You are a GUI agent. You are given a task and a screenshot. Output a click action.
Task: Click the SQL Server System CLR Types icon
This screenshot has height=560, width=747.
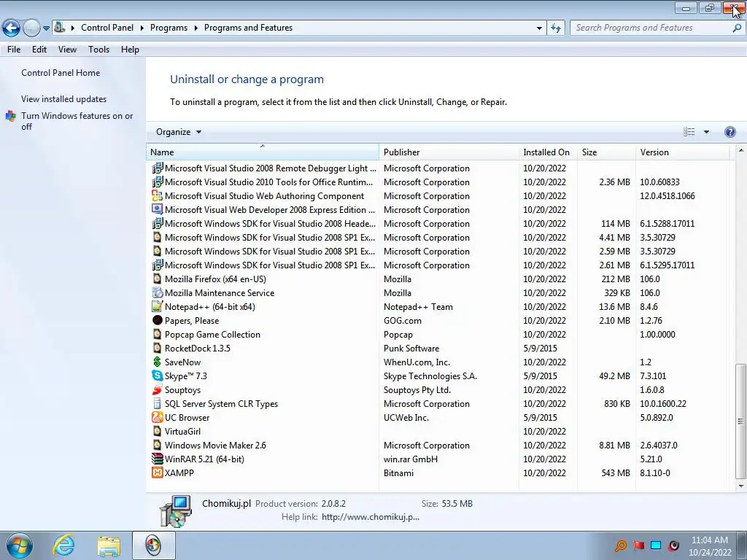click(158, 402)
